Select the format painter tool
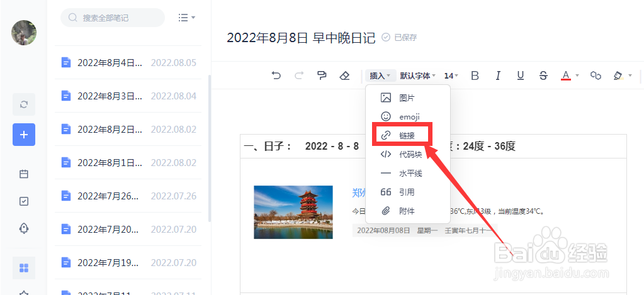The image size is (644, 295). click(322, 75)
